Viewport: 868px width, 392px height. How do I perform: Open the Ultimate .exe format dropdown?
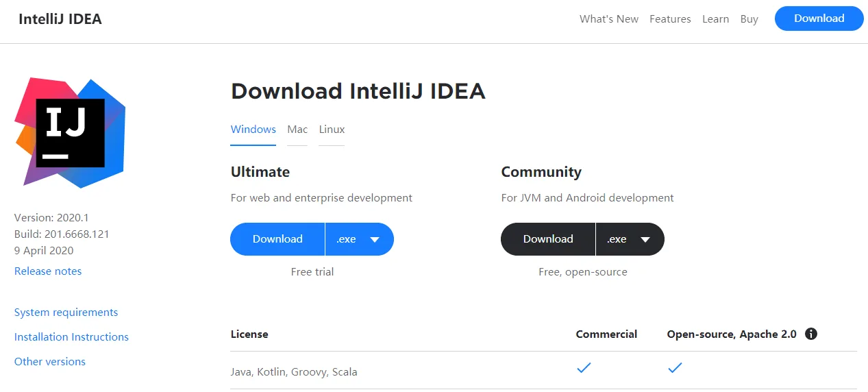click(x=359, y=239)
